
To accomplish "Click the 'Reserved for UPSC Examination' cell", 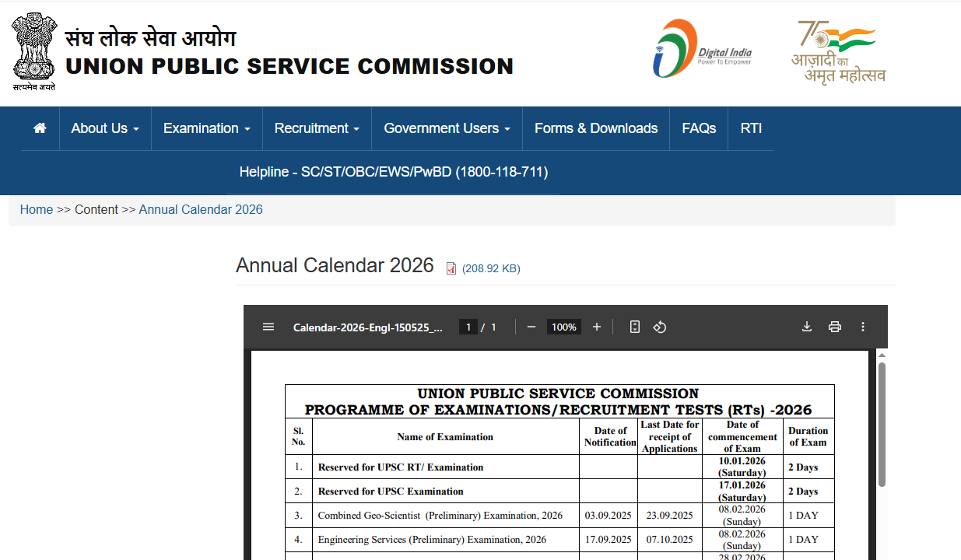I will coord(446,491).
